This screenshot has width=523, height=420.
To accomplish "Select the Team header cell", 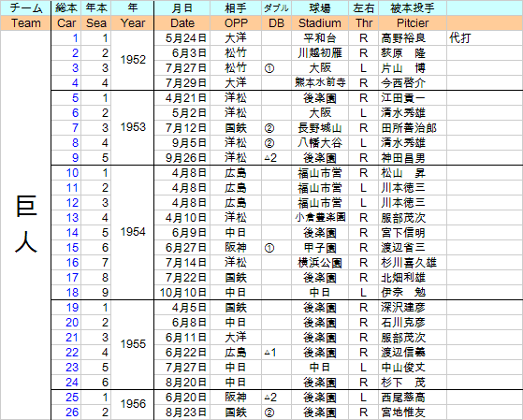I will (x=25, y=23).
